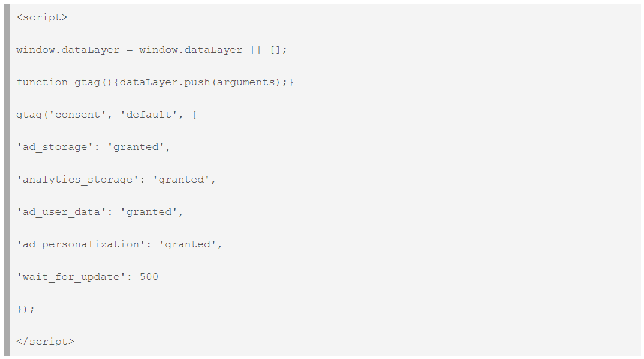Click the 'default' string argument
Screen dimensions: 644x359
(146, 115)
